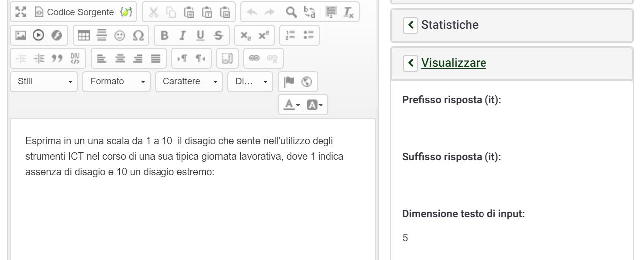Click the Visualizzare panel link
Viewport: 644px width, 260px height.
pyautogui.click(x=454, y=63)
